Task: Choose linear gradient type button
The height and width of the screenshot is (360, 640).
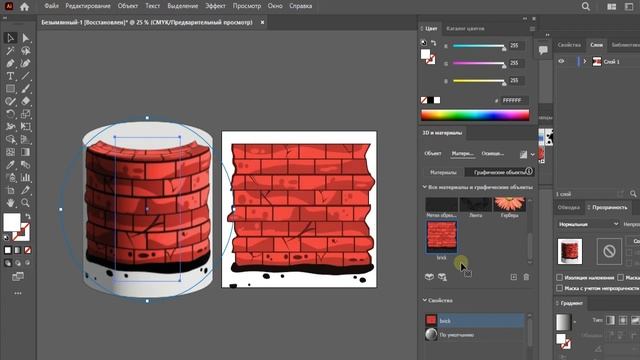Action: coord(611,320)
